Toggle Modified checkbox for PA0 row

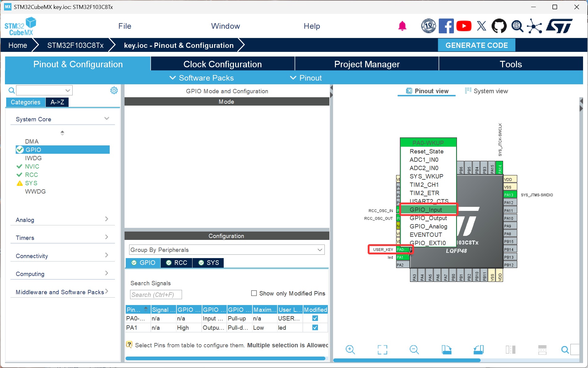tap(315, 318)
